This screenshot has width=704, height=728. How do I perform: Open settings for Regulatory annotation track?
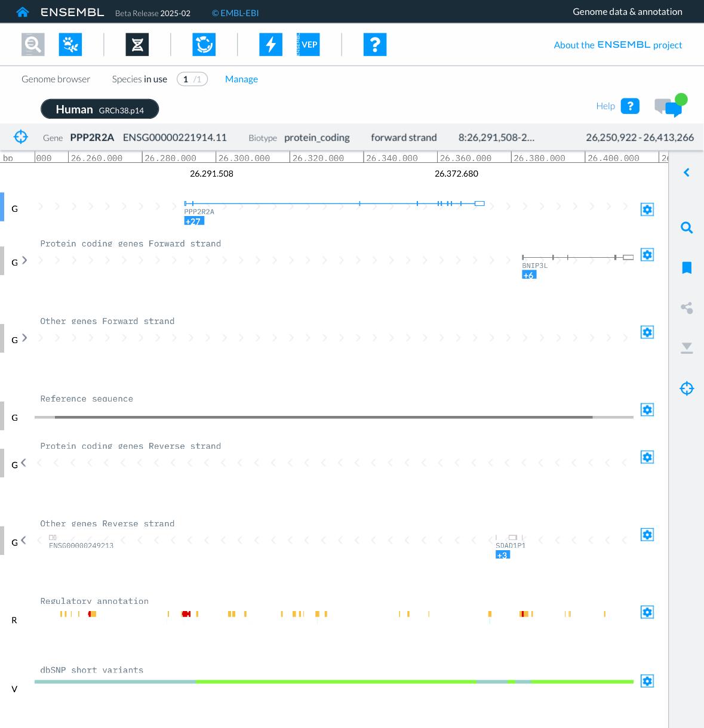pos(647,612)
